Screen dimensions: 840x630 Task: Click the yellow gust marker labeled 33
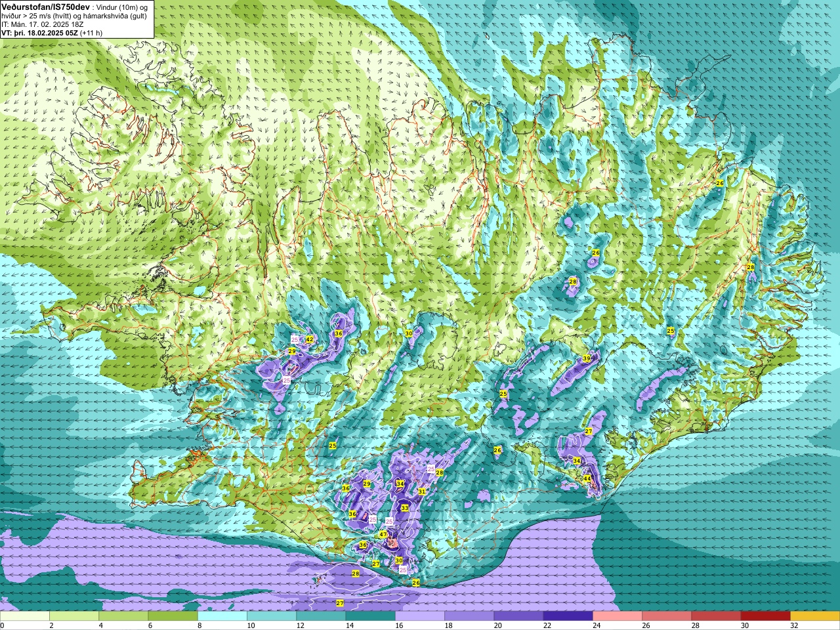(x=405, y=508)
